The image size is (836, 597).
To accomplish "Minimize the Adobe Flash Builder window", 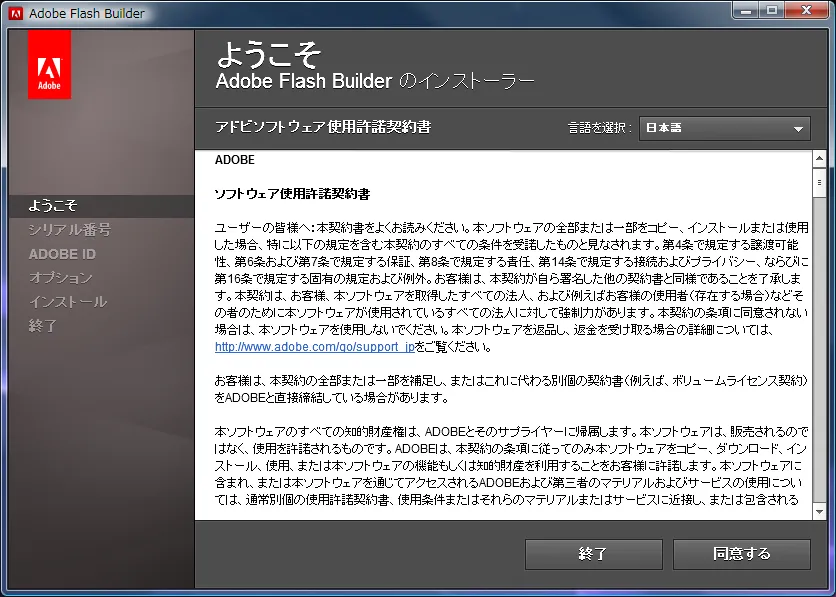I will [746, 11].
